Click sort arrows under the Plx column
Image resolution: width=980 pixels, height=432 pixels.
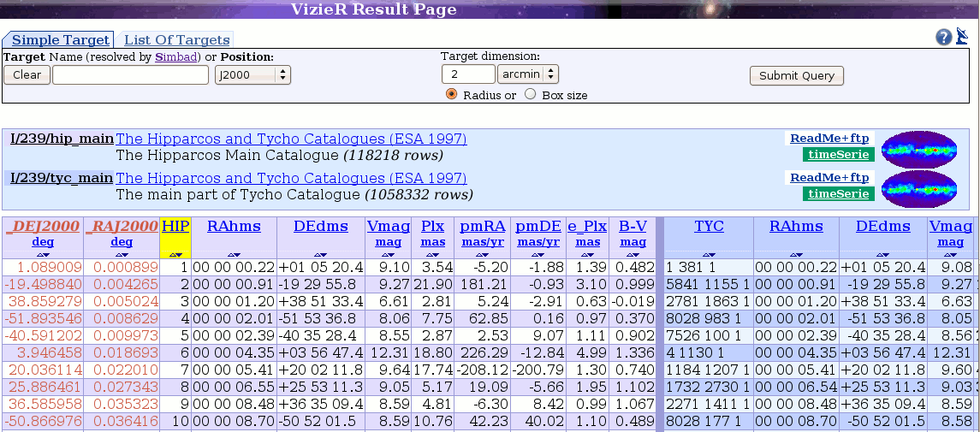coord(432,254)
